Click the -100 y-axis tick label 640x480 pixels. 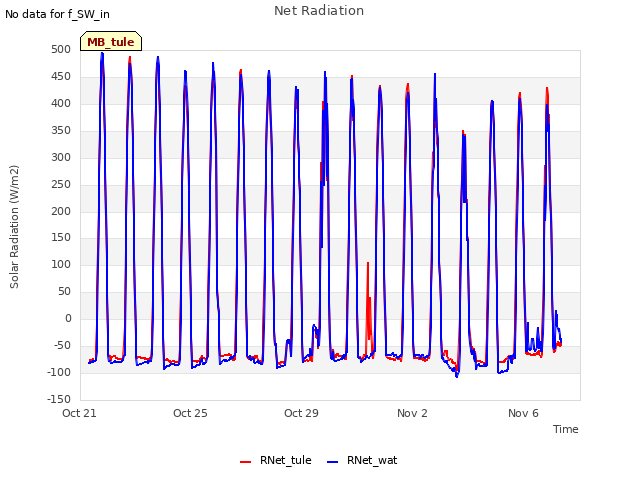[x=59, y=372]
